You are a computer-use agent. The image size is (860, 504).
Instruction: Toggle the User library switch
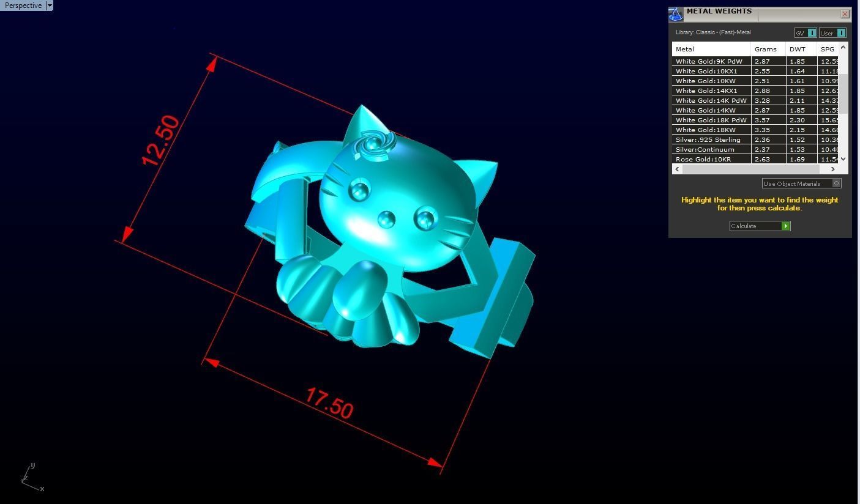832,33
